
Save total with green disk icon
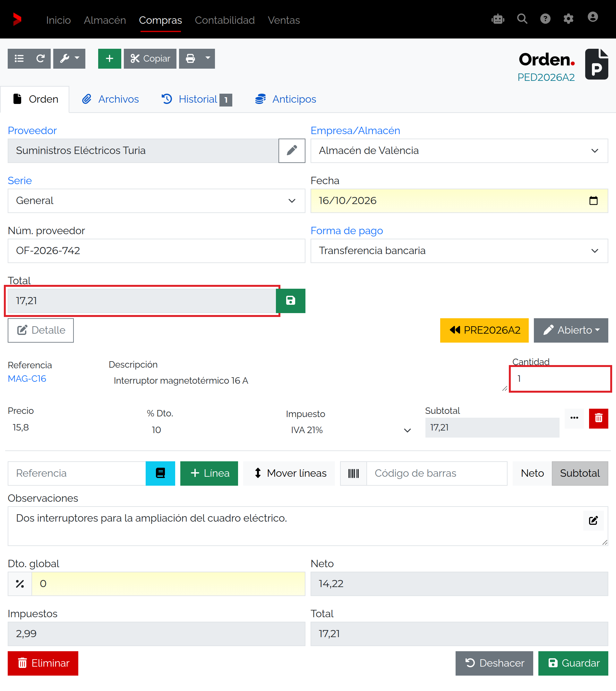pyautogui.click(x=290, y=301)
